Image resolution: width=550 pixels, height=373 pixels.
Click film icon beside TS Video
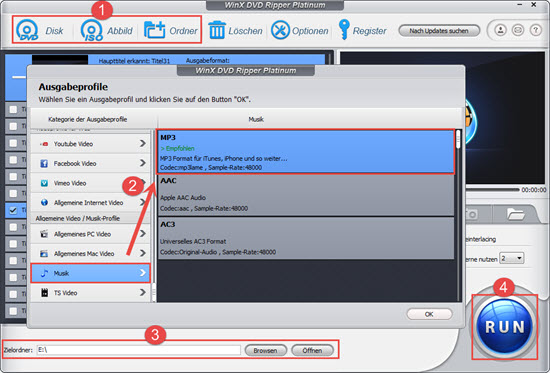(x=44, y=293)
